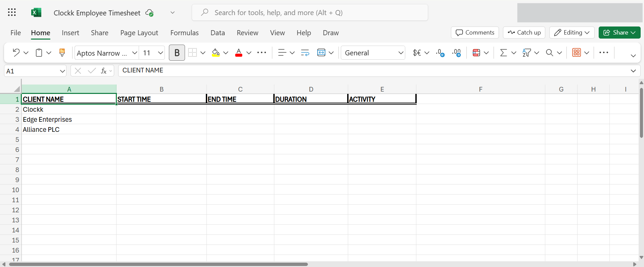Increase decimal places
The width and height of the screenshot is (644, 267).
tap(457, 53)
